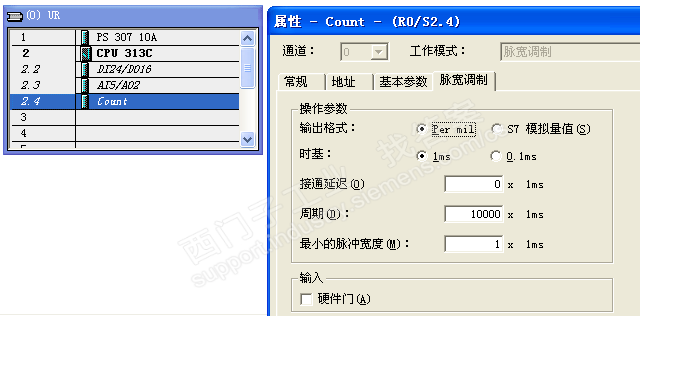Select the highlighted Count row
The width and height of the screenshot is (680, 384).
[x=125, y=102]
